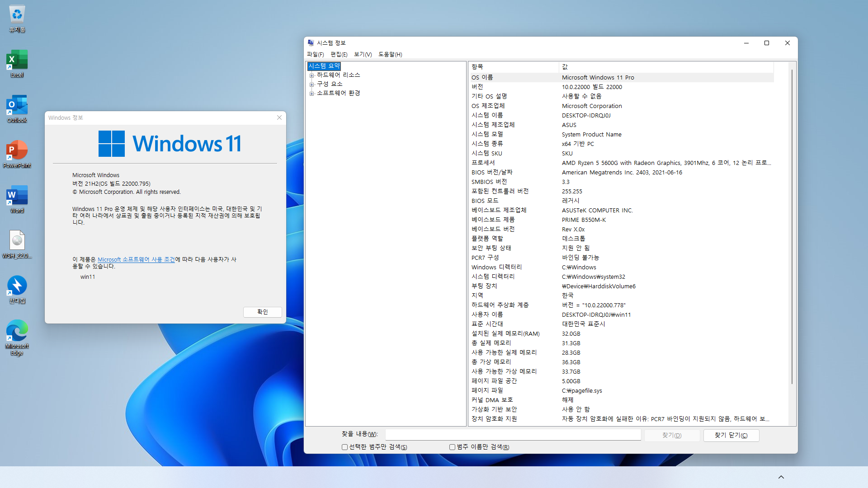Expand the 하드웨어 리소스 tree node
The height and width of the screenshot is (488, 868).
point(311,75)
